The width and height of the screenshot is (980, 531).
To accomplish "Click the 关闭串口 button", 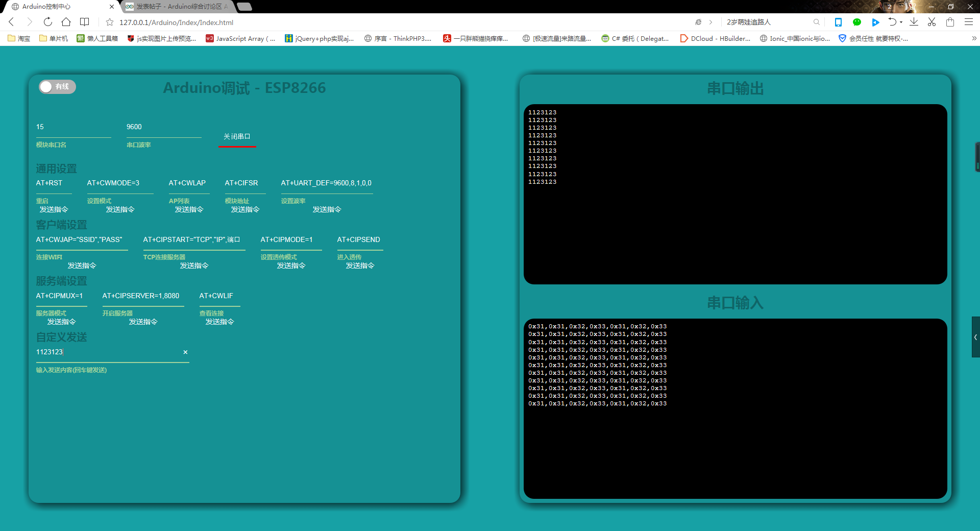I will [x=237, y=136].
